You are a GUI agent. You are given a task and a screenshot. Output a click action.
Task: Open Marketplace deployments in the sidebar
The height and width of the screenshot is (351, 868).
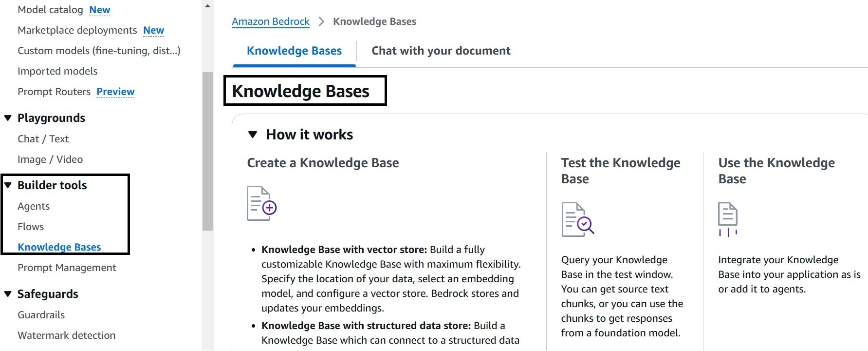point(77,30)
